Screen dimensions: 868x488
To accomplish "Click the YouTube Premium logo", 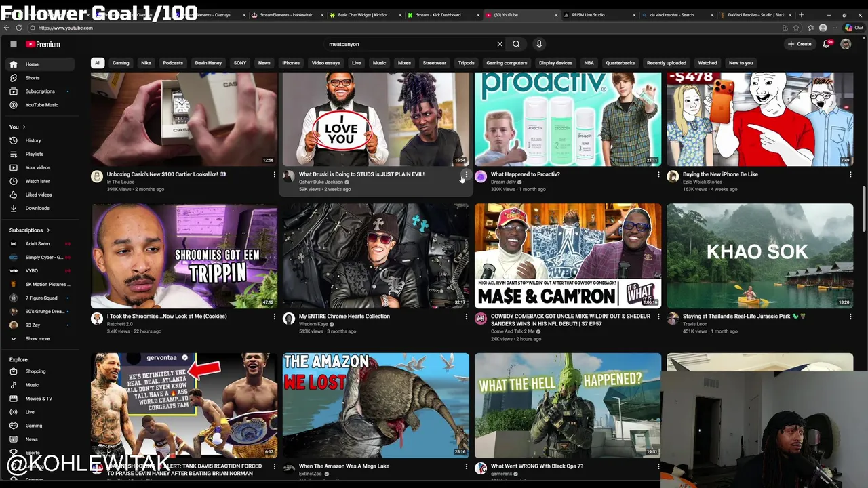I will click(43, 44).
